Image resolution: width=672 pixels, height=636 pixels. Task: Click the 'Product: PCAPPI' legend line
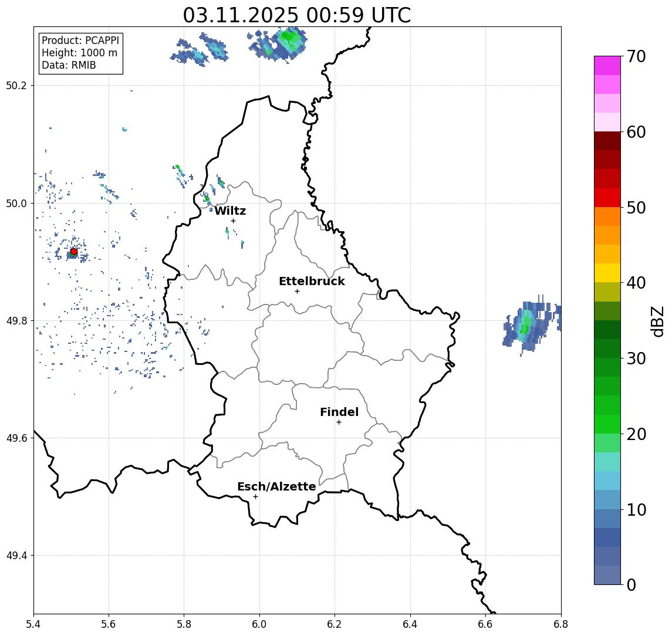[80, 40]
